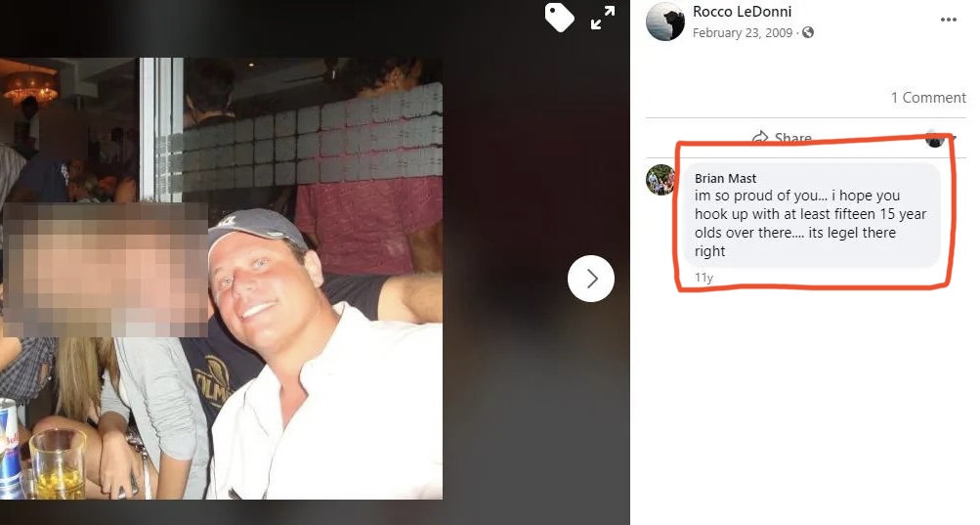Click the tag photo icon
This screenshot has width=980, height=525.
coord(559,17)
